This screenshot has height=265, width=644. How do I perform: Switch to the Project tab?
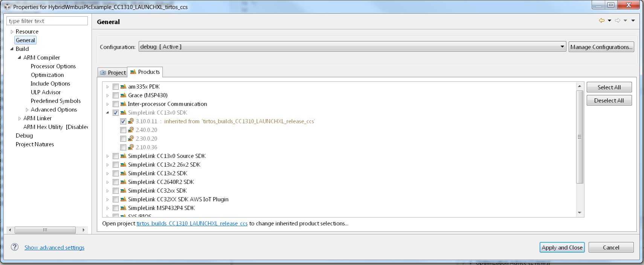pos(113,72)
